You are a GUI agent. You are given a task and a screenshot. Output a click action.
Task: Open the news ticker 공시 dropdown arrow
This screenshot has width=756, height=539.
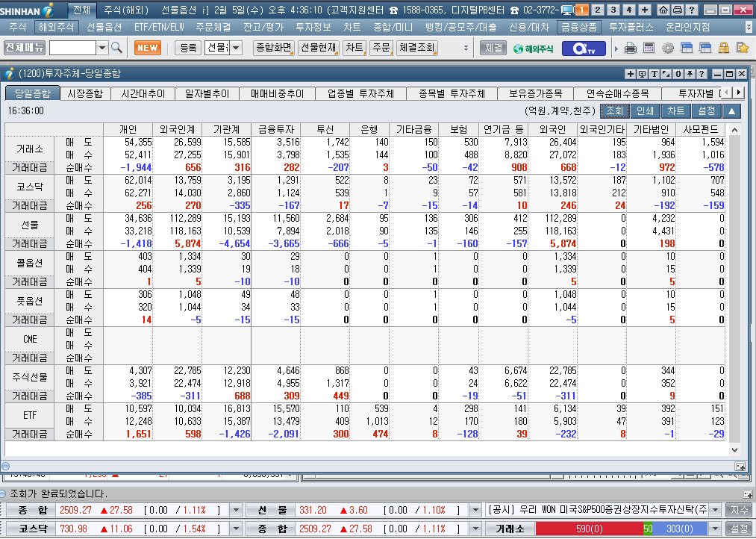click(x=716, y=510)
